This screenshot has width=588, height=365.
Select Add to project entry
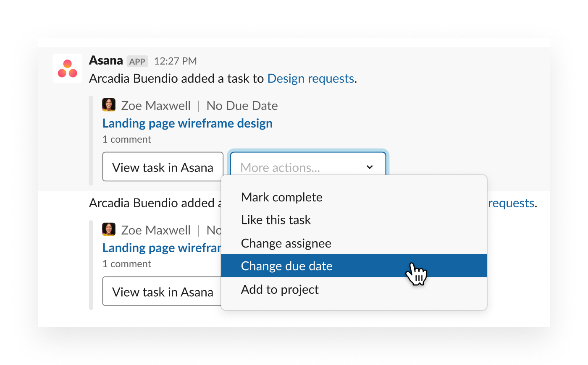[354, 289]
